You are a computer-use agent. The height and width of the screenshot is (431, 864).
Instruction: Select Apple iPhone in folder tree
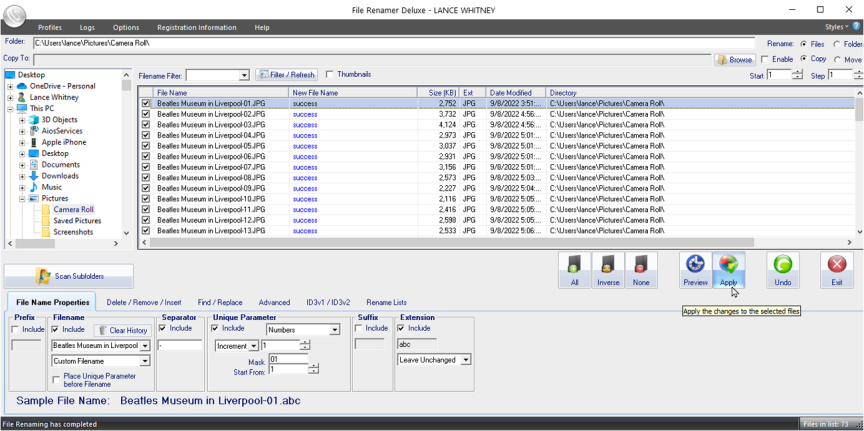tap(64, 142)
